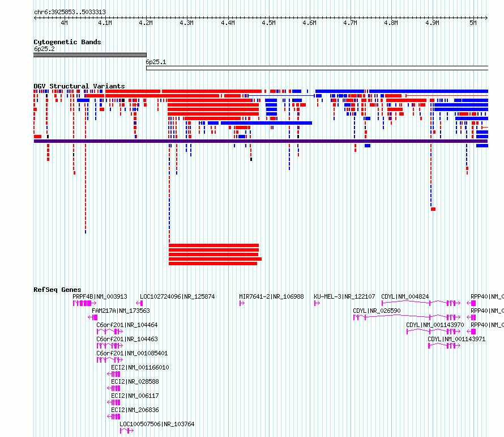Select the CDYL NR_026590 gene glyph
The height and width of the screenshot is (437, 504).
[407, 317]
